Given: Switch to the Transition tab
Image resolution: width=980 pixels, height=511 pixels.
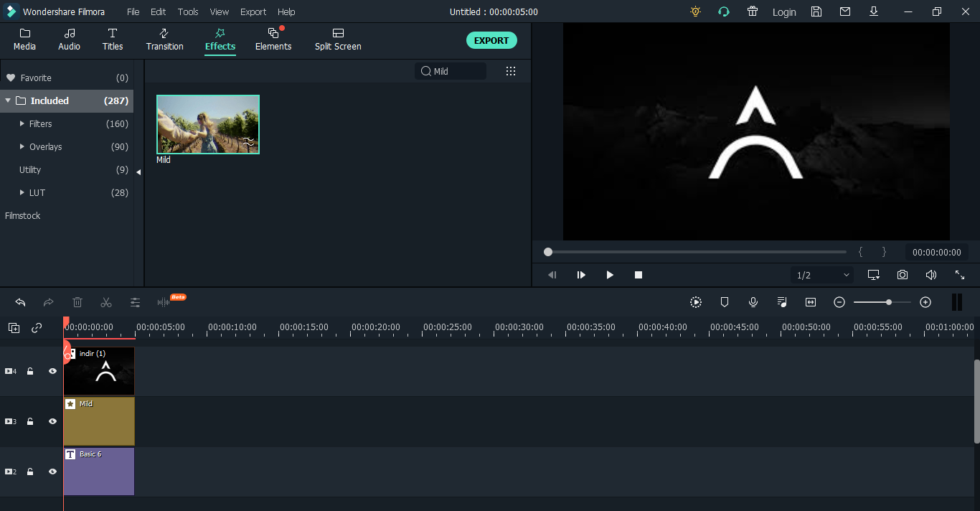Looking at the screenshot, I should point(164,39).
